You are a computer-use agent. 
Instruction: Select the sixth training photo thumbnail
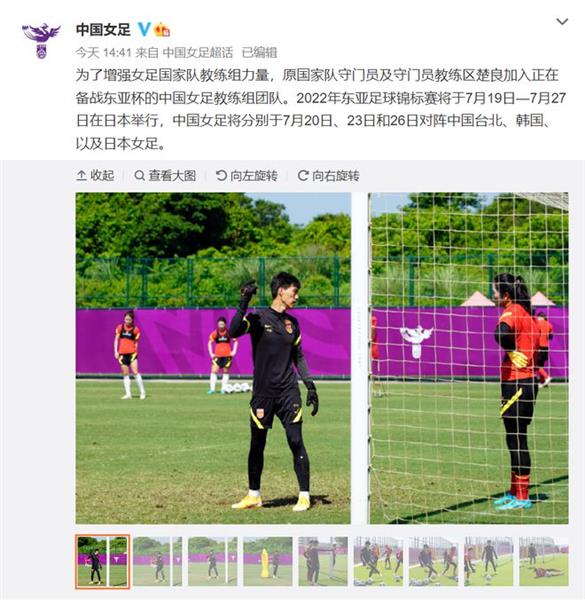point(378,561)
